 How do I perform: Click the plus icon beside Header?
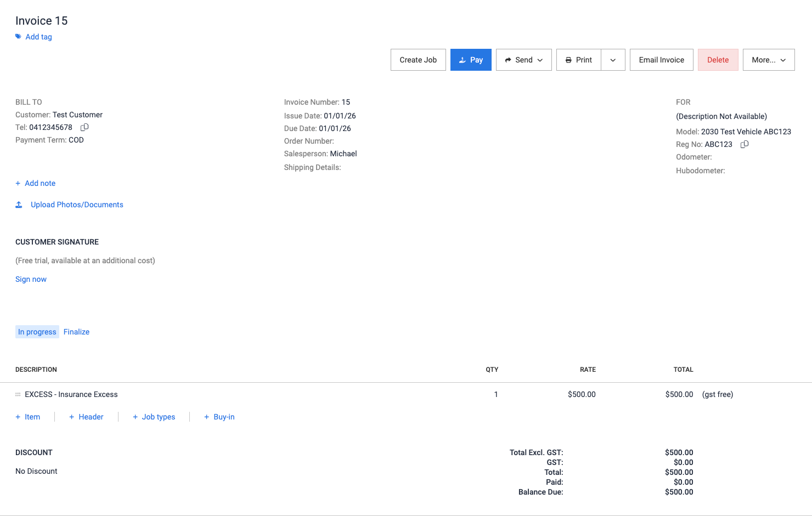72,417
